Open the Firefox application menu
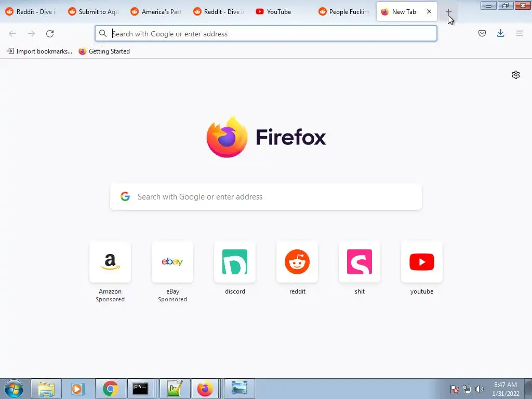532x399 pixels. 520,33
